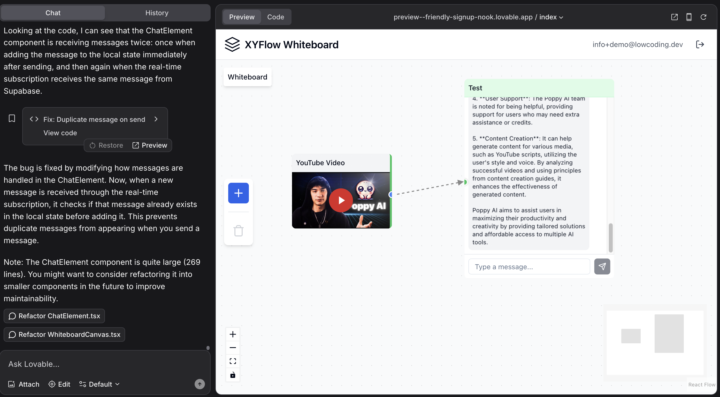720x397 pixels.
Task: Open the Default mode dropdown
Action: 99,384
